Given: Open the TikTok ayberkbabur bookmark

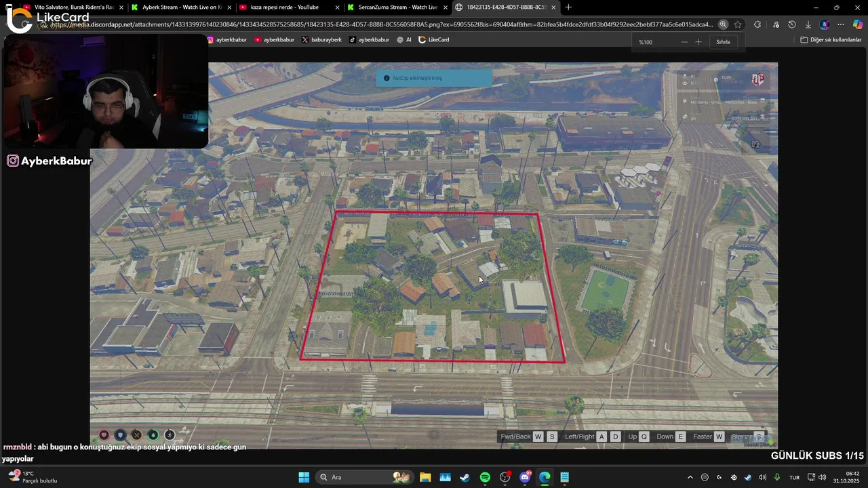Looking at the screenshot, I should pyautogui.click(x=370, y=40).
